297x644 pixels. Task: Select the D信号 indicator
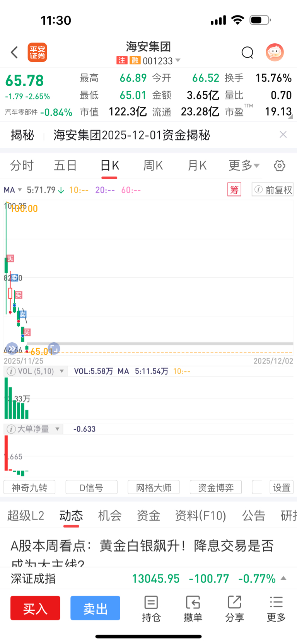92,487
